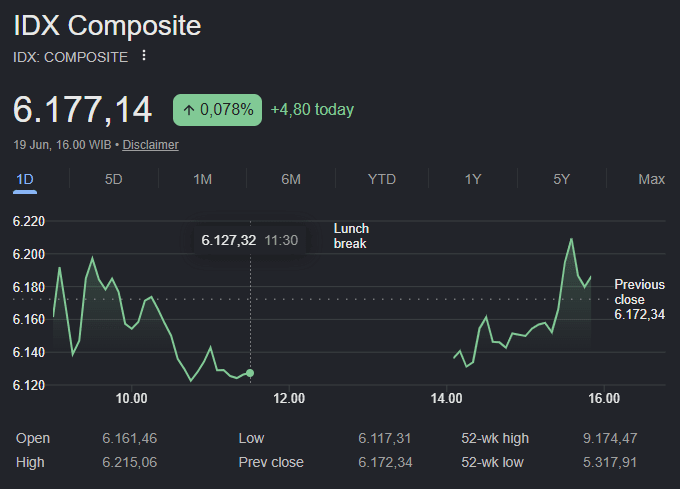Click the 6.140 price axis label
This screenshot has height=489, width=680.
coord(29,352)
